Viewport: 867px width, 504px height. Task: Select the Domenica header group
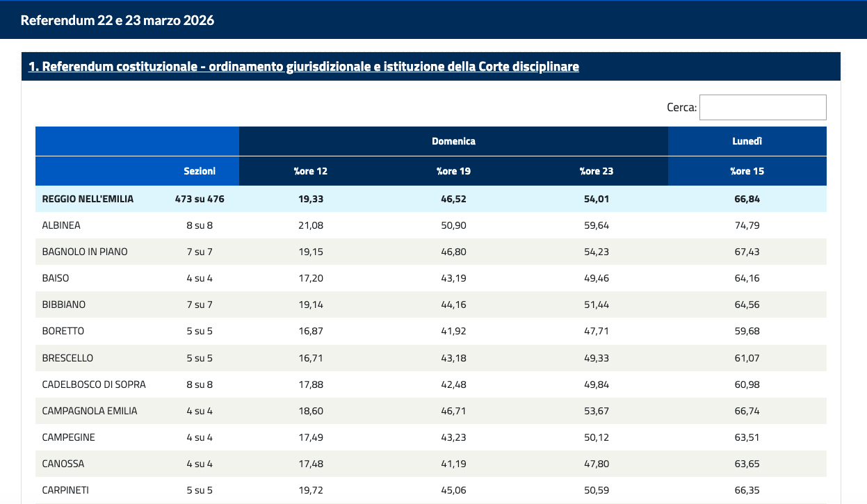pos(453,141)
